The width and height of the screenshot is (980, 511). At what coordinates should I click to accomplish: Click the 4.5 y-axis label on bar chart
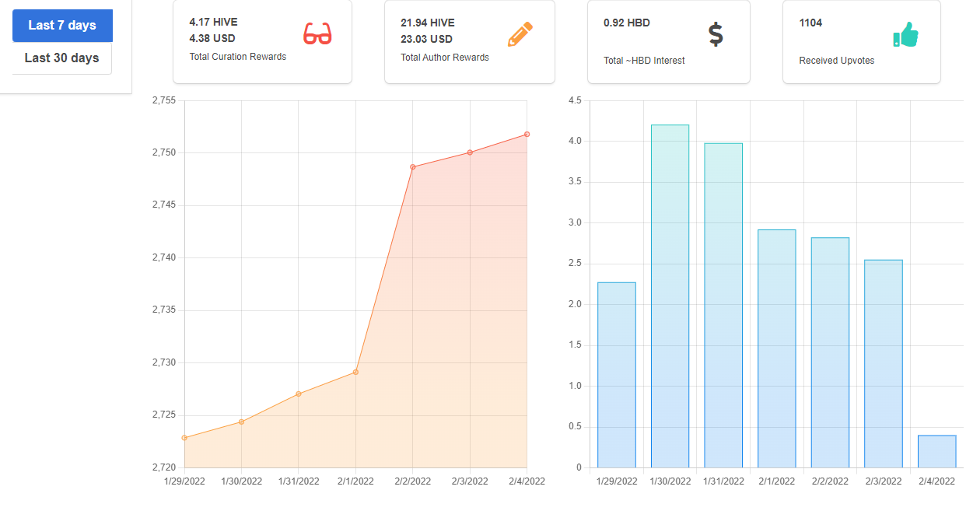[575, 100]
